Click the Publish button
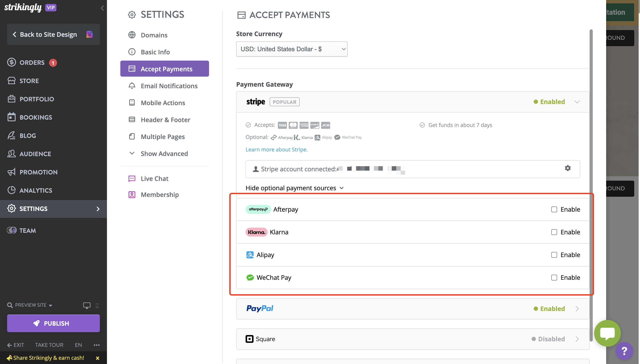The width and height of the screenshot is (640, 364). pyautogui.click(x=53, y=323)
